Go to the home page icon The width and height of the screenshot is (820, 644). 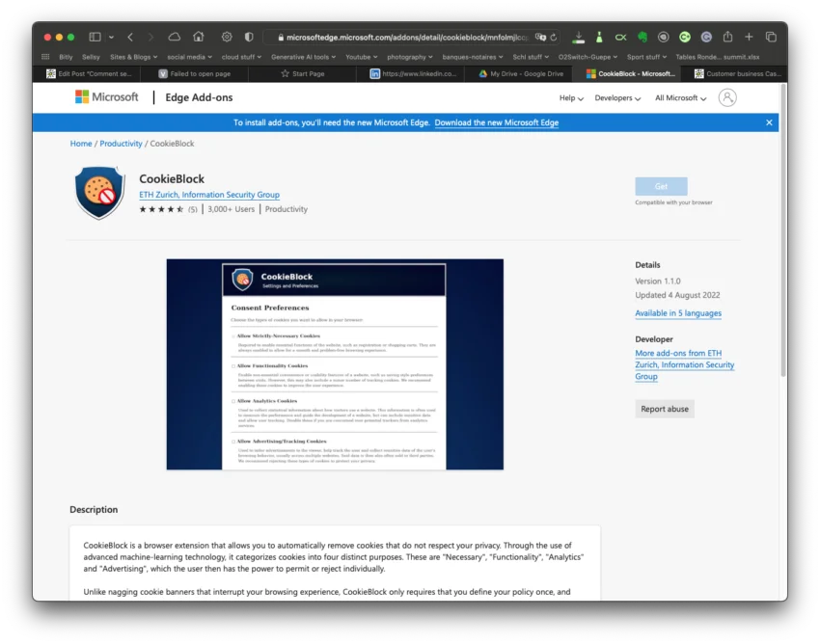pos(198,37)
